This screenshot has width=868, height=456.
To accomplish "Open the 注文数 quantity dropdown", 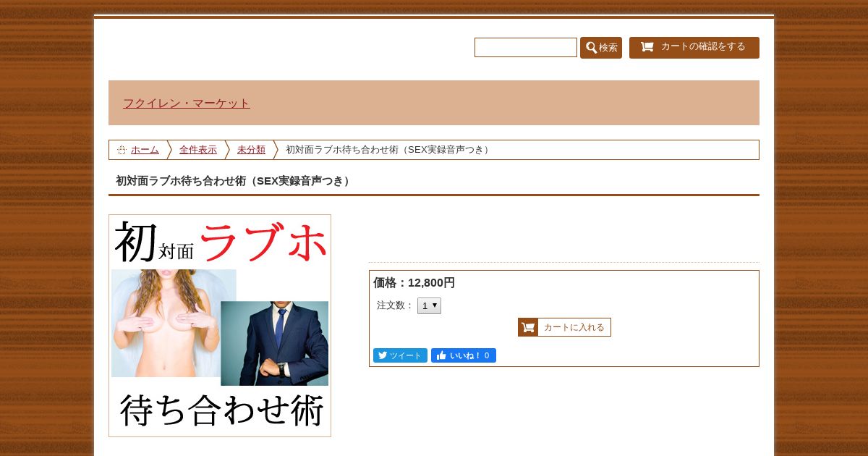I will click(429, 305).
